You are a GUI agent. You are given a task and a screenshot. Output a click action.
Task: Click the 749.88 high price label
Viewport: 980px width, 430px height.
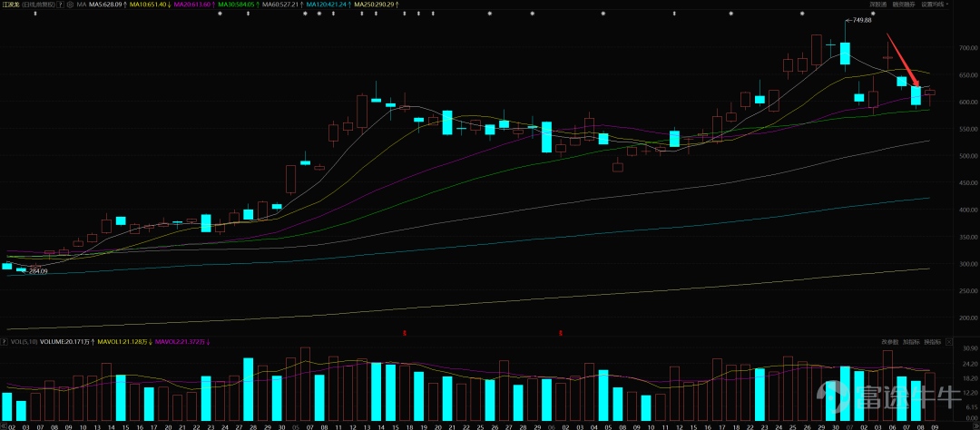[x=862, y=20]
